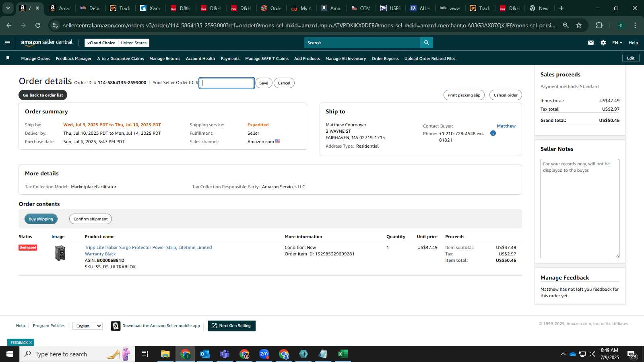Viewport: 644px width, 362px height.
Task: Open Feedback Manager menu item
Action: [x=74, y=58]
